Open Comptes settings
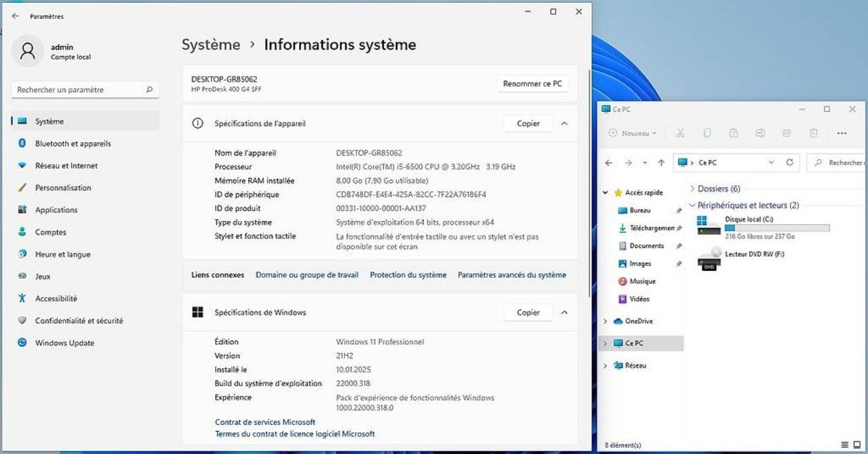 tap(85, 232)
